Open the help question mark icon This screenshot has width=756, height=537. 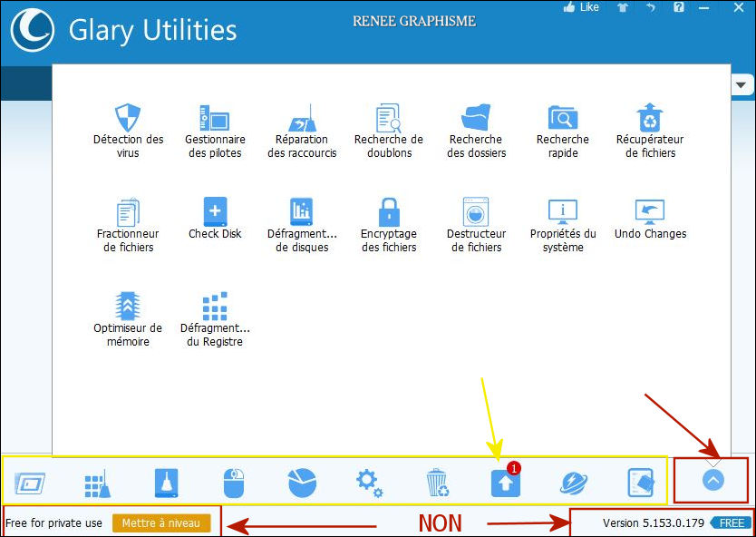tap(679, 6)
